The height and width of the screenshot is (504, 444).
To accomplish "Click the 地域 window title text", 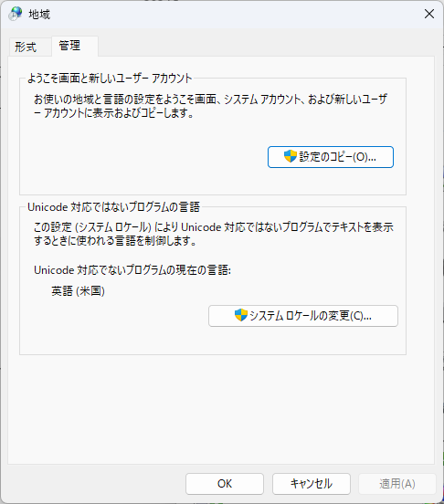I will point(39,14).
